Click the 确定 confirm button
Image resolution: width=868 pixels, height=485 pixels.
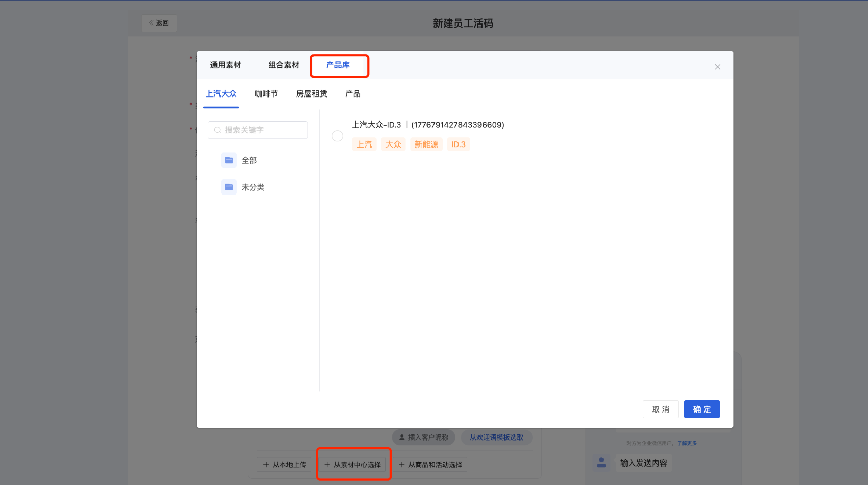coord(702,409)
